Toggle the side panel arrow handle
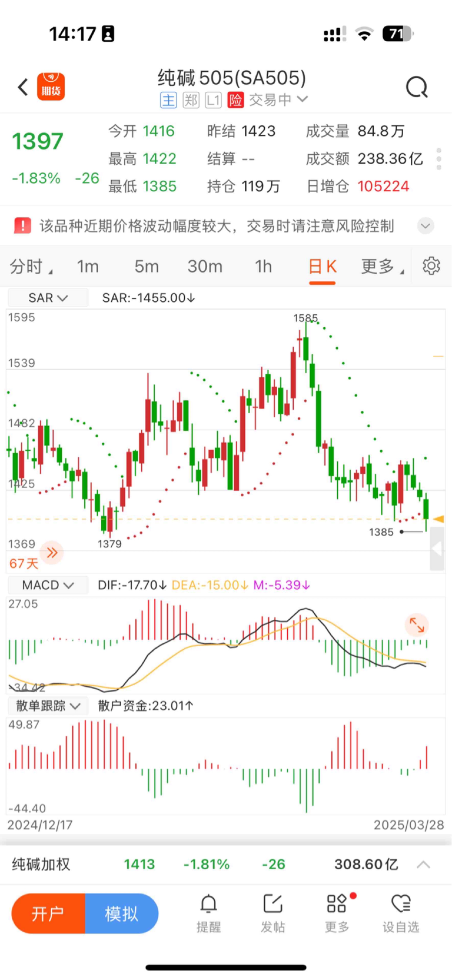 pos(437,549)
